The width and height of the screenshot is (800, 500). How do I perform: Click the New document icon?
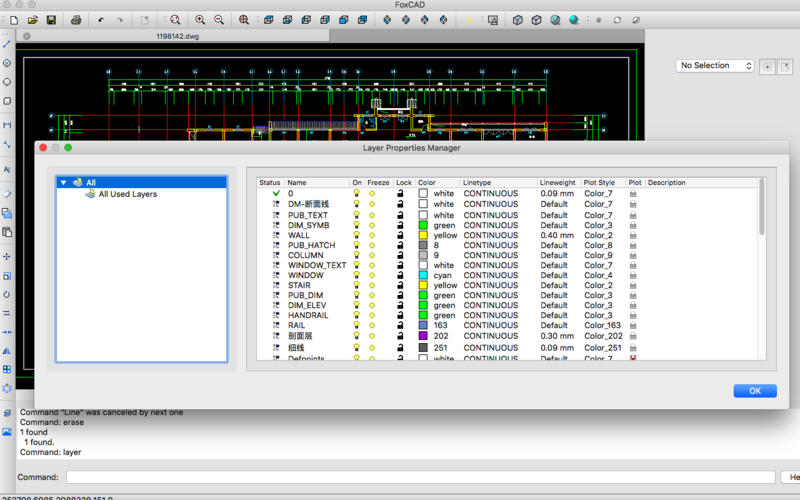pos(13,19)
